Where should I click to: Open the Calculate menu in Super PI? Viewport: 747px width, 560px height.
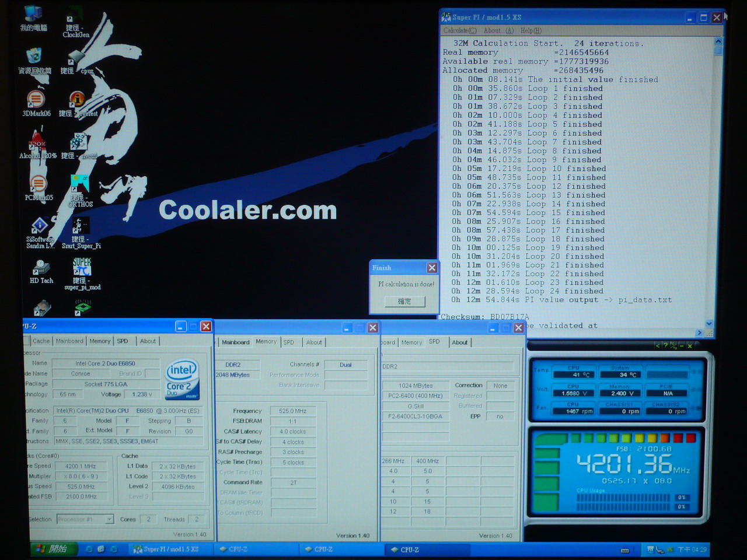coord(459,30)
